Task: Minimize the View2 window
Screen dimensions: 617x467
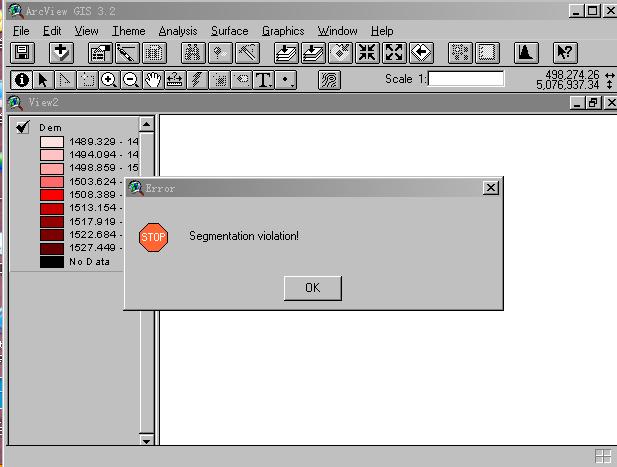Action: point(577,103)
